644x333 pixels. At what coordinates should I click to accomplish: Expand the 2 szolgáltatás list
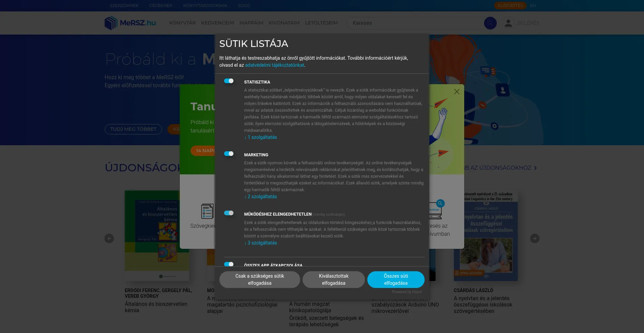pos(261,197)
